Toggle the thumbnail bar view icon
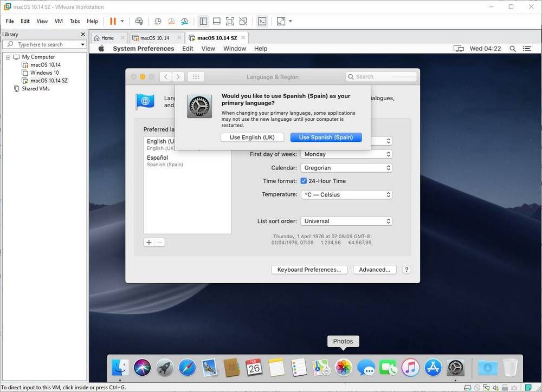Viewport: 542px width, 392px height. 217,21
